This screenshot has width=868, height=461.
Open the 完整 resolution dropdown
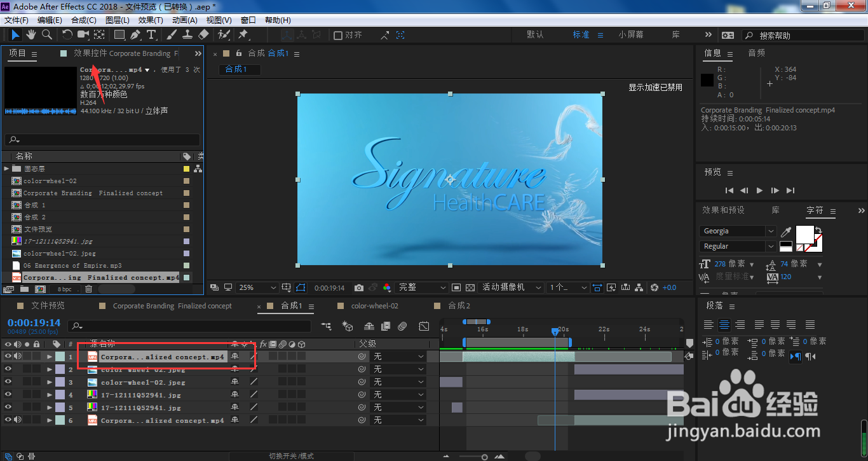pyautogui.click(x=421, y=287)
